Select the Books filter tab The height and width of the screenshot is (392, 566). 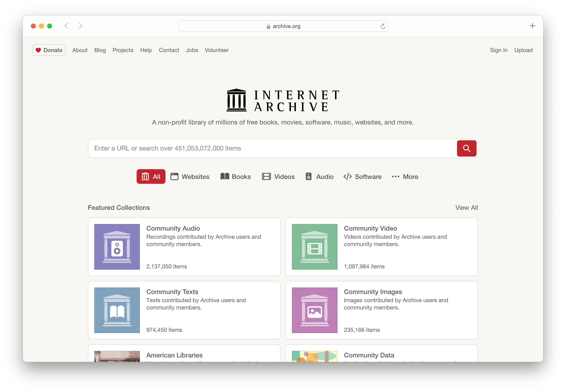tap(235, 177)
